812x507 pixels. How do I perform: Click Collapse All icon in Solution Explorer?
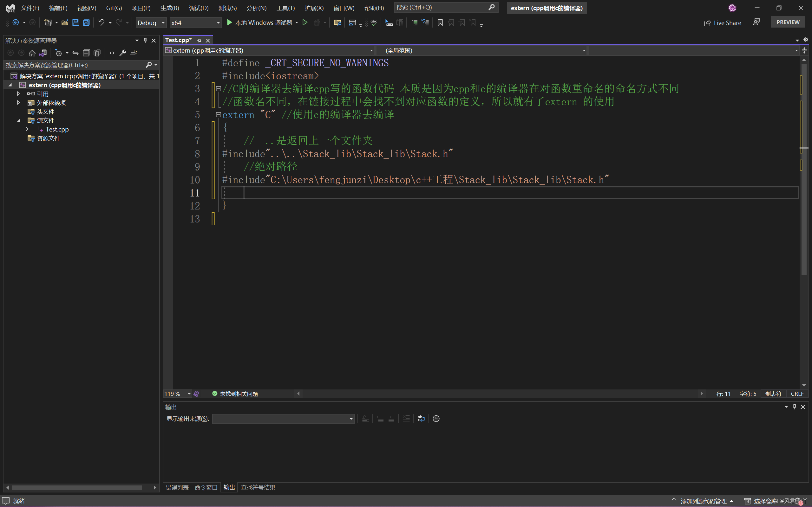86,53
